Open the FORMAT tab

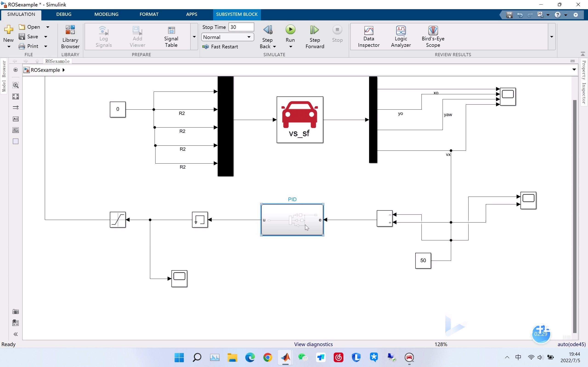tap(149, 14)
